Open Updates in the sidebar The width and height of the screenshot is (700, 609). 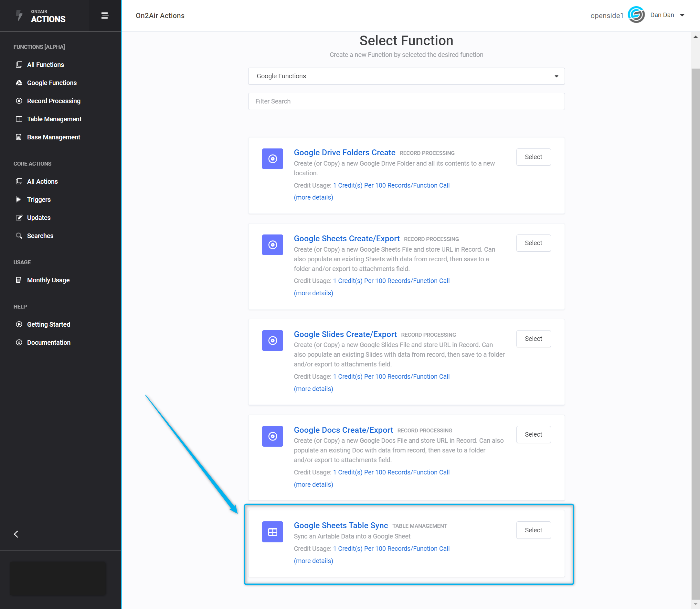point(39,217)
